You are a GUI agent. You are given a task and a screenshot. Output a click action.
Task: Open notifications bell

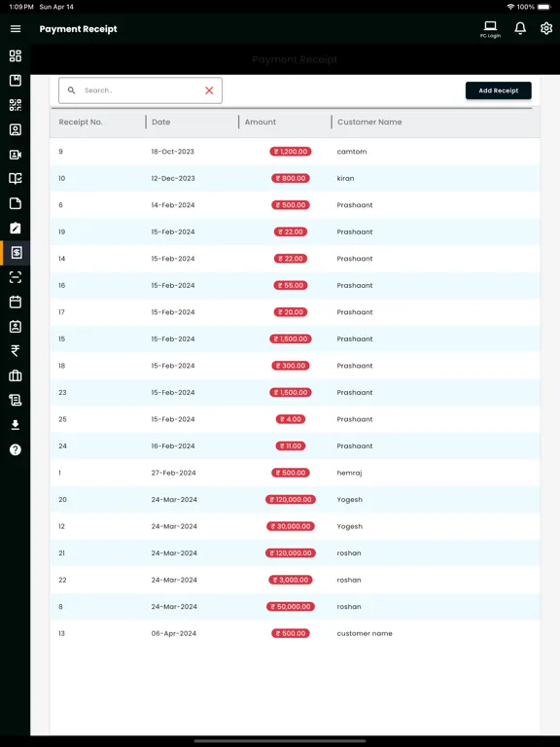pos(520,28)
